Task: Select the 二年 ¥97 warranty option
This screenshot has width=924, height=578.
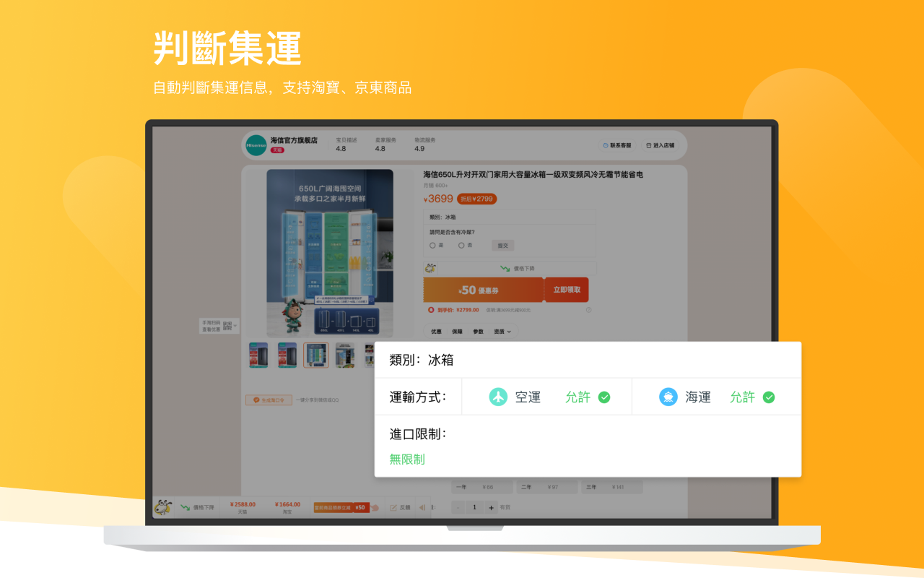Action: (x=547, y=487)
